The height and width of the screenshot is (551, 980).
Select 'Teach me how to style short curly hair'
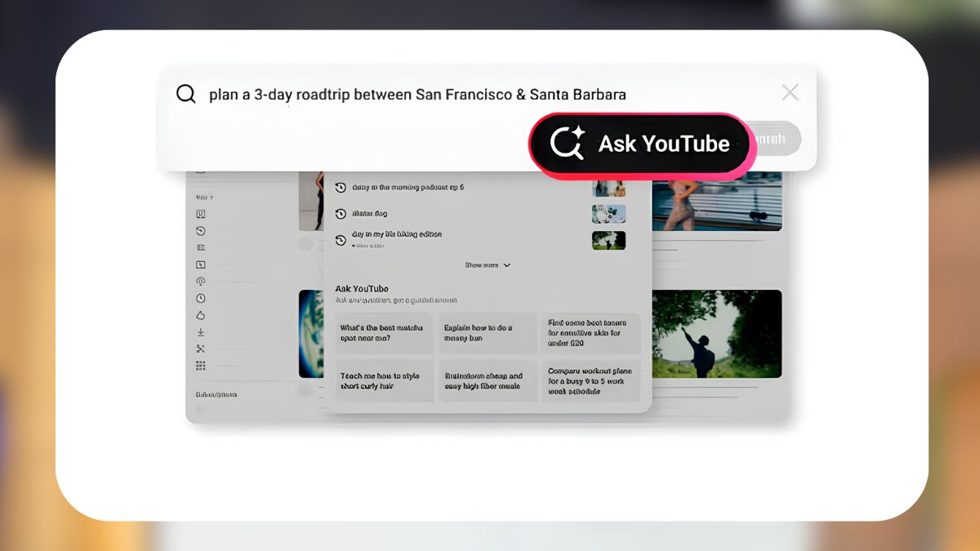click(x=385, y=380)
